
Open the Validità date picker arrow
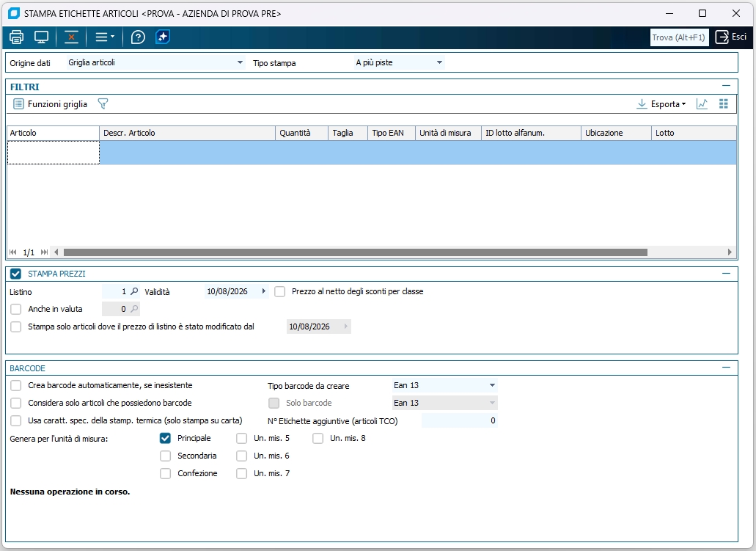tap(264, 291)
